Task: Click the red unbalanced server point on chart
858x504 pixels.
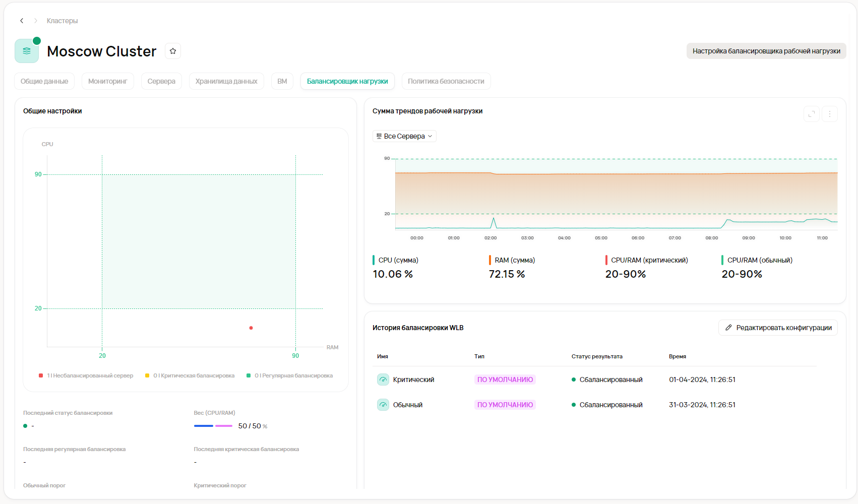Action: pos(251,328)
